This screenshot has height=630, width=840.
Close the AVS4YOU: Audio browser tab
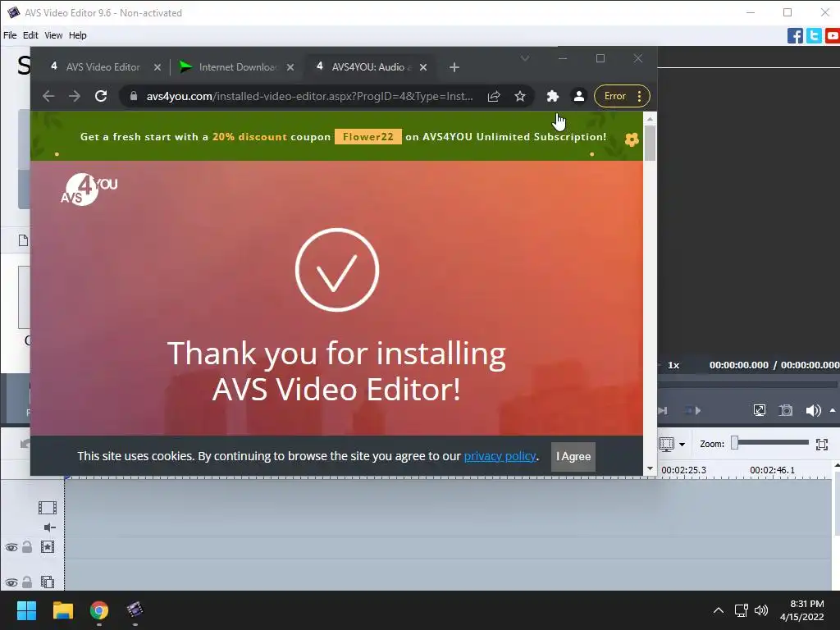point(423,67)
